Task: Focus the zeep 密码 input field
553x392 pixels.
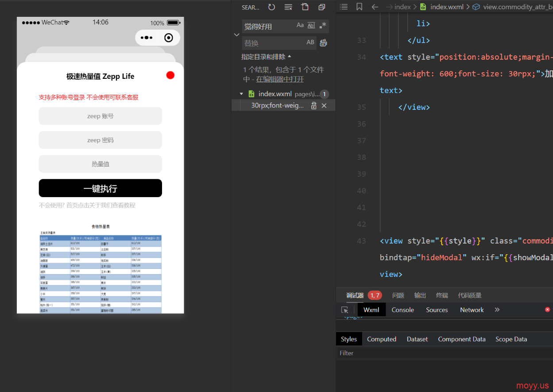Action: (101, 140)
